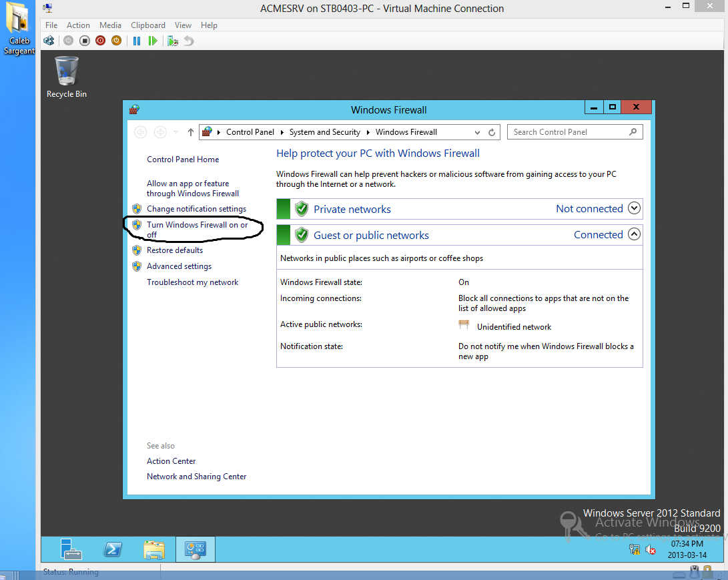This screenshot has height=580, width=728.
Task: Click the muted volume tray icon
Action: [x=651, y=550]
